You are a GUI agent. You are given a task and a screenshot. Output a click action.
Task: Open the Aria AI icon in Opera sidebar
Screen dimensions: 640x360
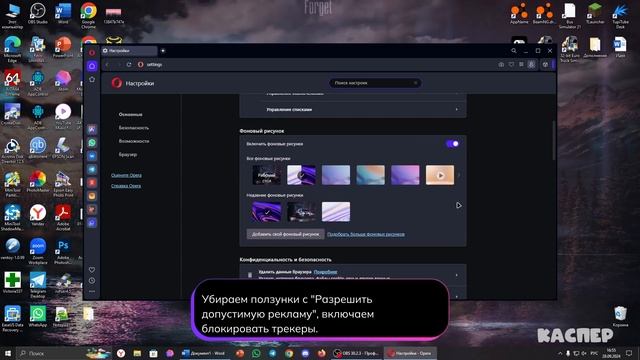tap(92, 129)
